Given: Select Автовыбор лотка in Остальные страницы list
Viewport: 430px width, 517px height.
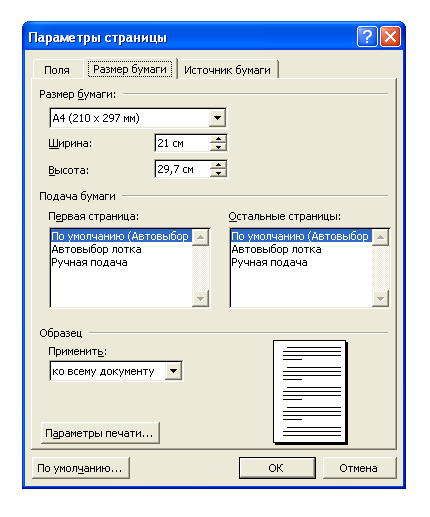Looking at the screenshot, I should click(301, 249).
